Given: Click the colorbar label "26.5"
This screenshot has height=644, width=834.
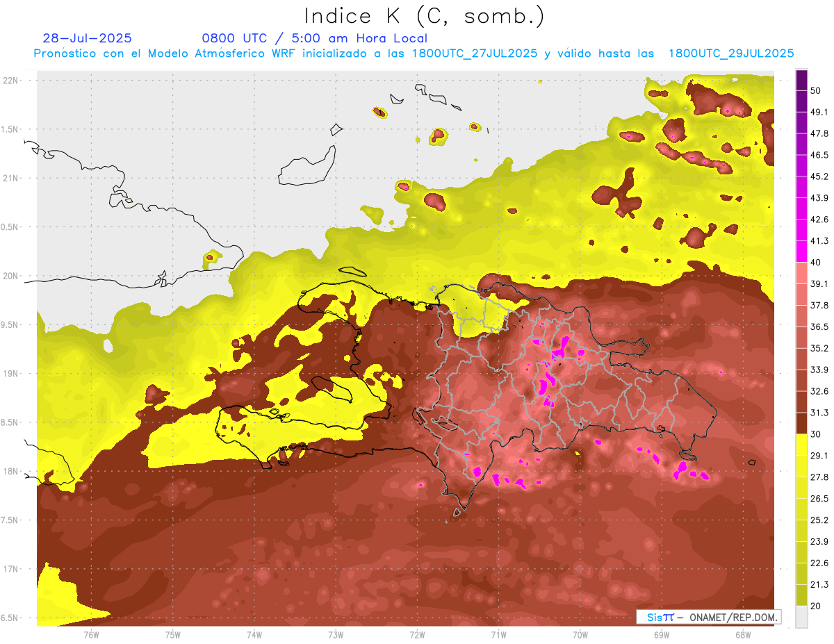Looking at the screenshot, I should pyautogui.click(x=819, y=499).
